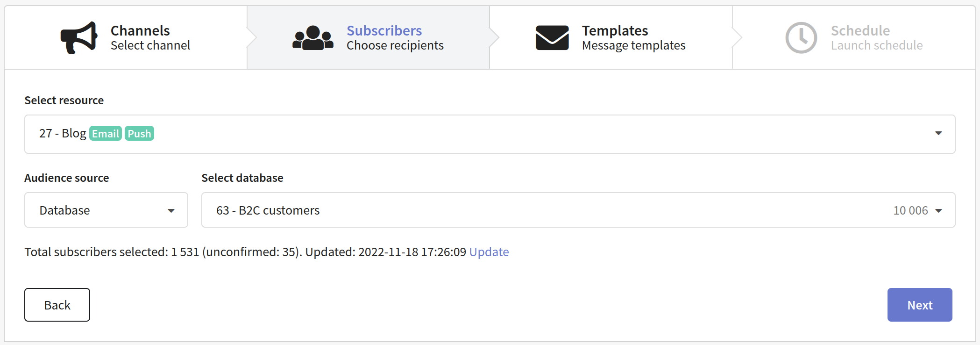Click the Update link
The height and width of the screenshot is (345, 980).
tap(489, 252)
